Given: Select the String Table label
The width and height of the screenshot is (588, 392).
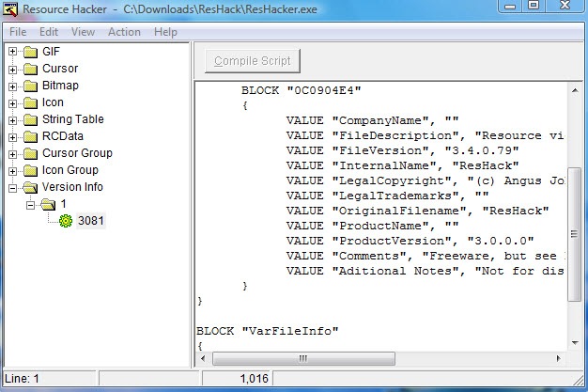Looking at the screenshot, I should pyautogui.click(x=72, y=119).
